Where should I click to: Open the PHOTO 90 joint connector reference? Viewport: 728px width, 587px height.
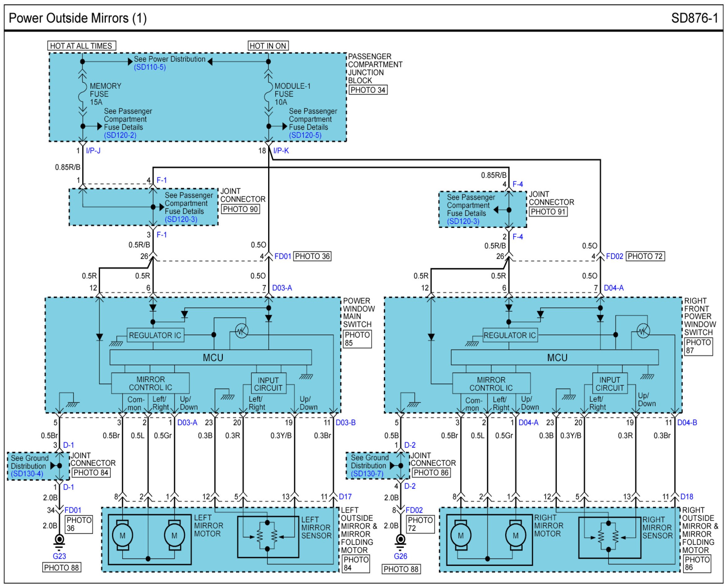[x=240, y=209]
